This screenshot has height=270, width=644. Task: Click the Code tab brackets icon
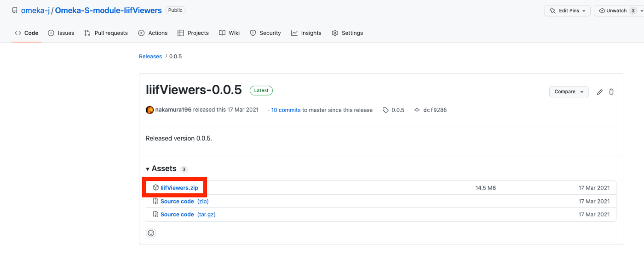[18, 33]
